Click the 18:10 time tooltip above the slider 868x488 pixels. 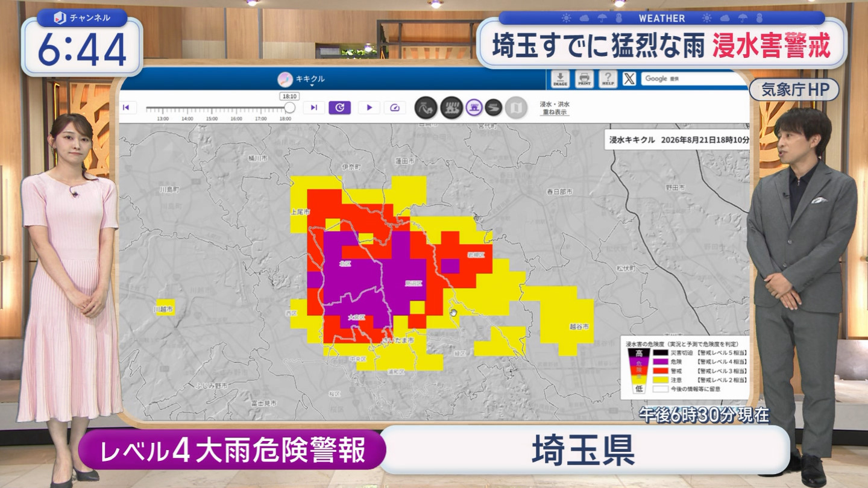[x=290, y=96]
